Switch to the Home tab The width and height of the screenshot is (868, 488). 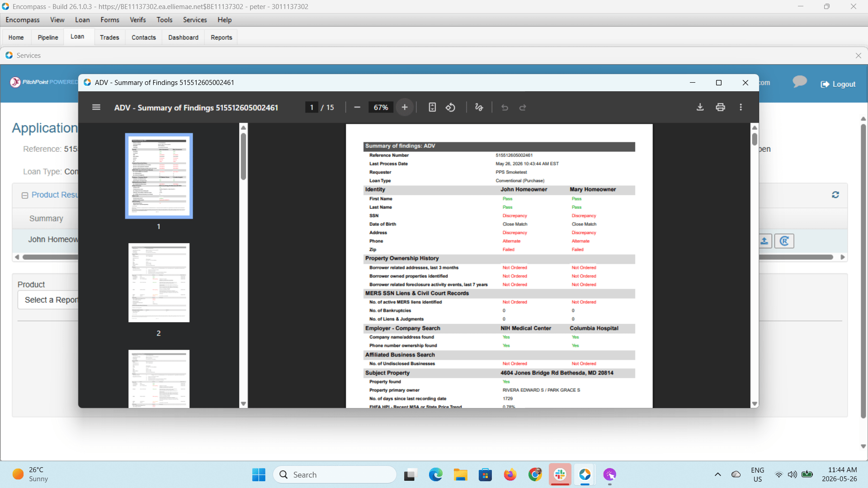coord(16,38)
